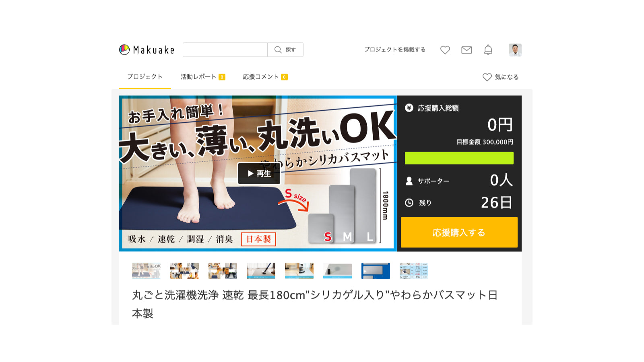644x362 pixels.
Task: Select fourth thumbnail with vacuum cleaner
Action: coord(261,271)
